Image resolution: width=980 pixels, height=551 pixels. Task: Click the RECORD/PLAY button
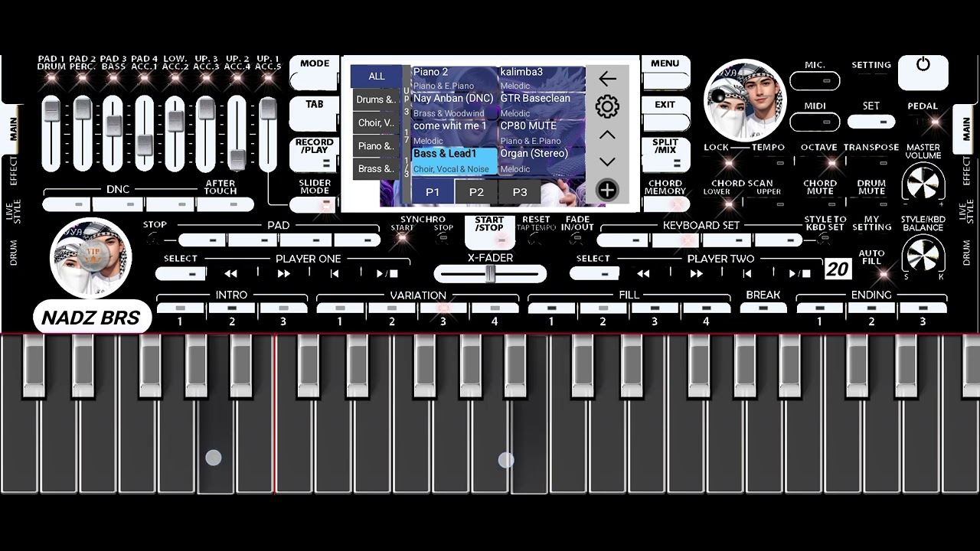pyautogui.click(x=315, y=154)
